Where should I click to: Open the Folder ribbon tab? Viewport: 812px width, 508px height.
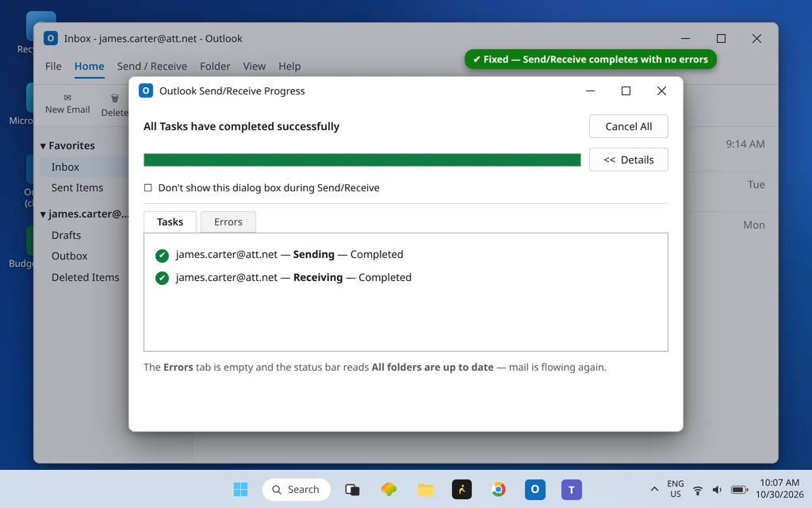tap(215, 67)
